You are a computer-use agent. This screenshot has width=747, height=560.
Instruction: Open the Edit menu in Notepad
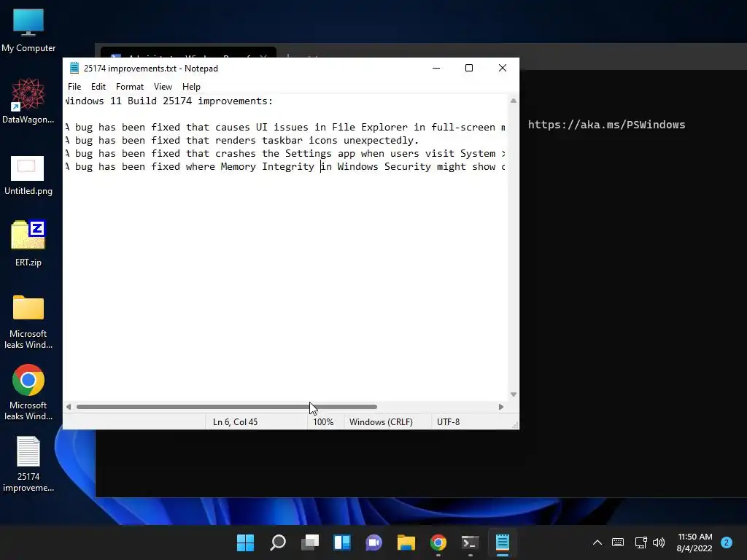pos(98,87)
